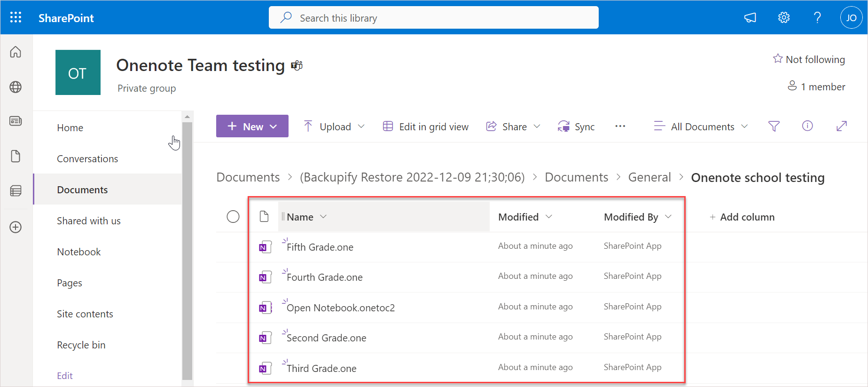Viewport: 868px width, 387px height.
Task: Click the Search this library field
Action: pos(433,18)
